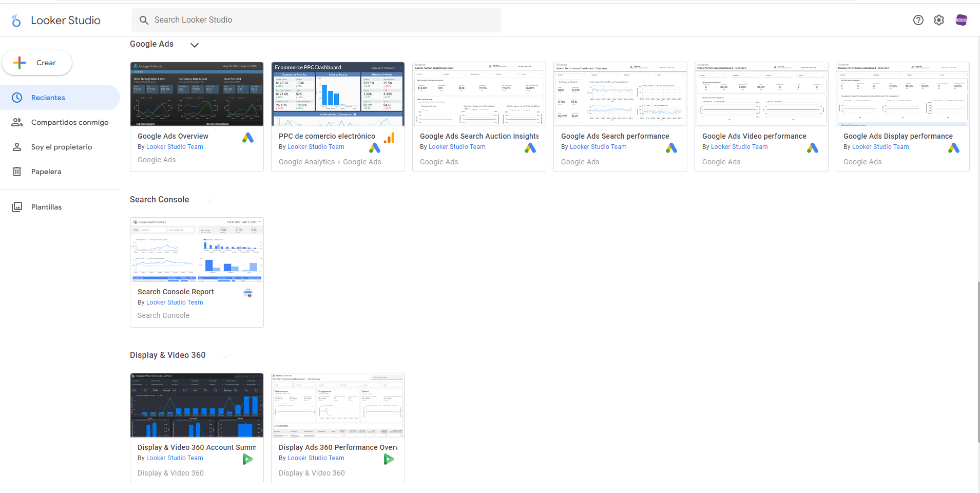Click the Display & Video 360 icon on Account Summary card
The width and height of the screenshot is (980, 493).
[247, 459]
